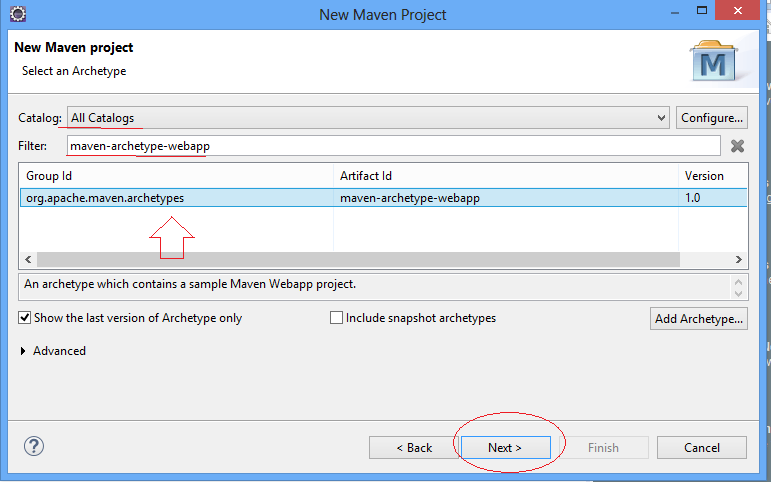Click the Eclipse icon in title bar

[18, 13]
